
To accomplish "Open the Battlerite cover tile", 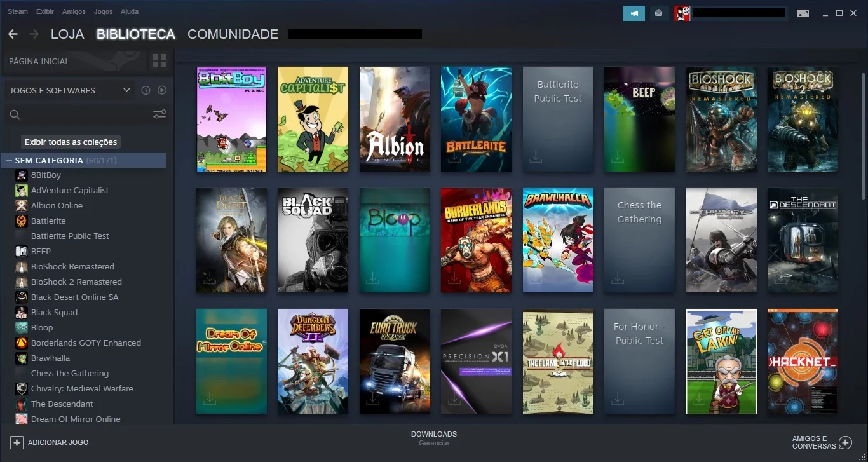I will click(x=476, y=119).
